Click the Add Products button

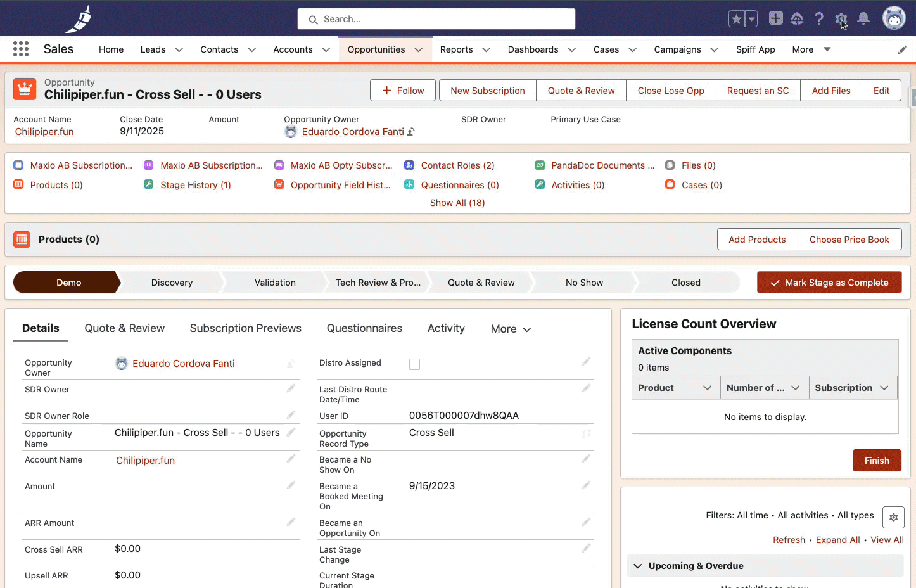click(757, 240)
